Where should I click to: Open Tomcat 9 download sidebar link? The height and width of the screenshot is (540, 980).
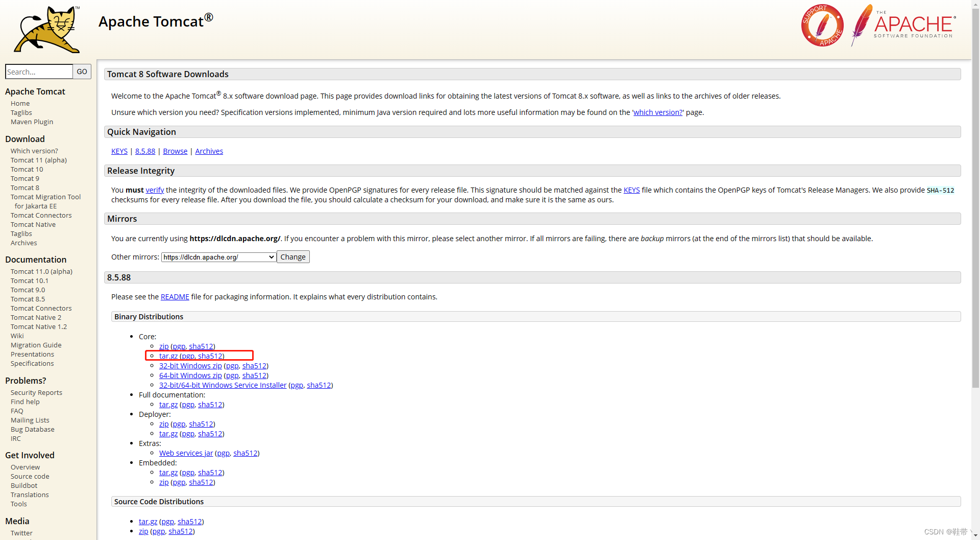pyautogui.click(x=24, y=178)
